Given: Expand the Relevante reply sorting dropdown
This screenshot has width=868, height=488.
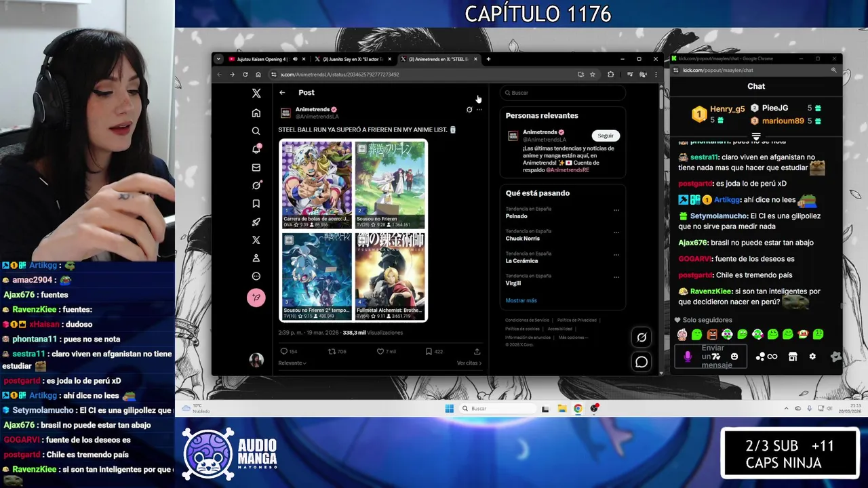Looking at the screenshot, I should coord(292,363).
